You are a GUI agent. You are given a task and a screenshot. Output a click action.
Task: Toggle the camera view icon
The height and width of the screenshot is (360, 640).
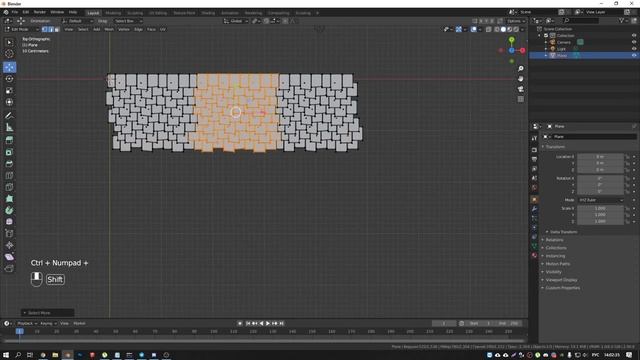[x=520, y=89]
